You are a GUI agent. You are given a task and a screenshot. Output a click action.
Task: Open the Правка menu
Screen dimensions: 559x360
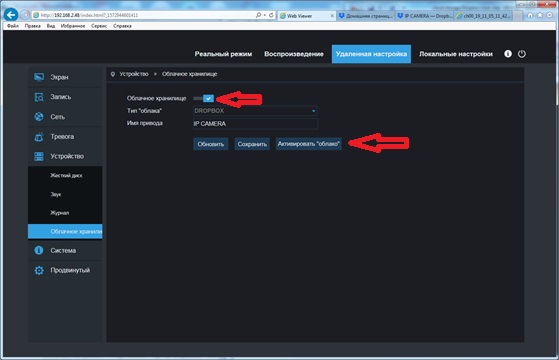[32, 26]
